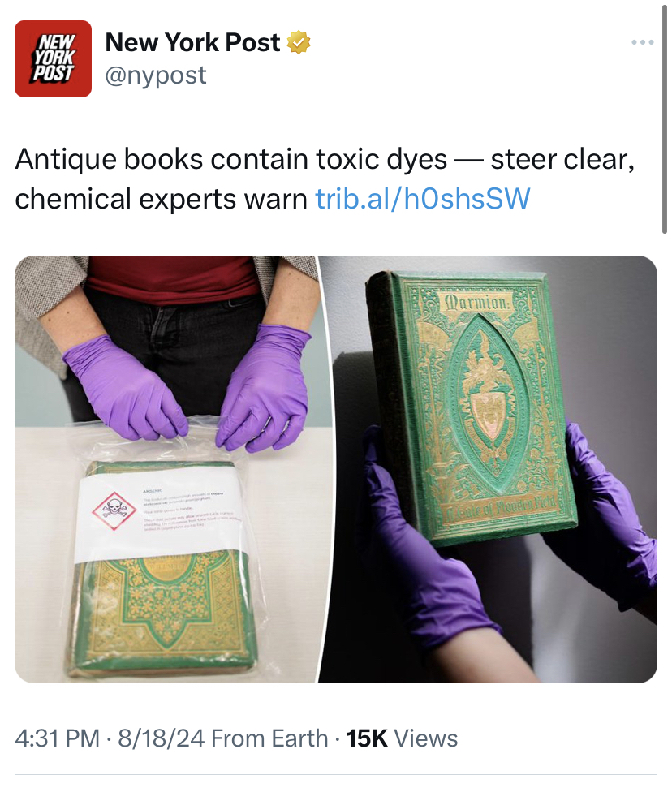Click the 4:31 PM timestamp

58,738
